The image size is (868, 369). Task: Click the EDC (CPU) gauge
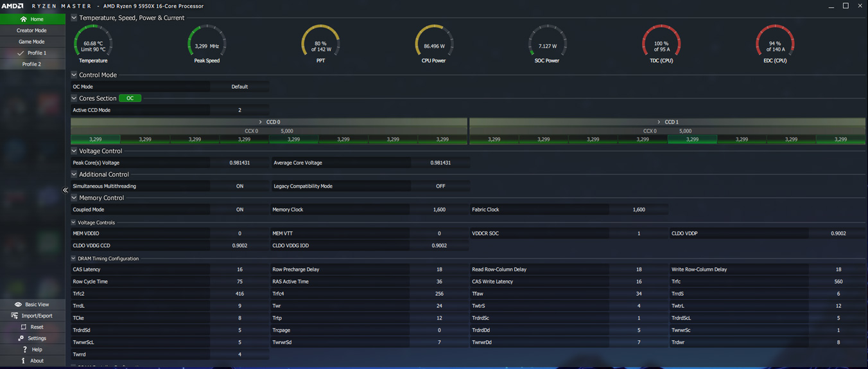pos(775,44)
